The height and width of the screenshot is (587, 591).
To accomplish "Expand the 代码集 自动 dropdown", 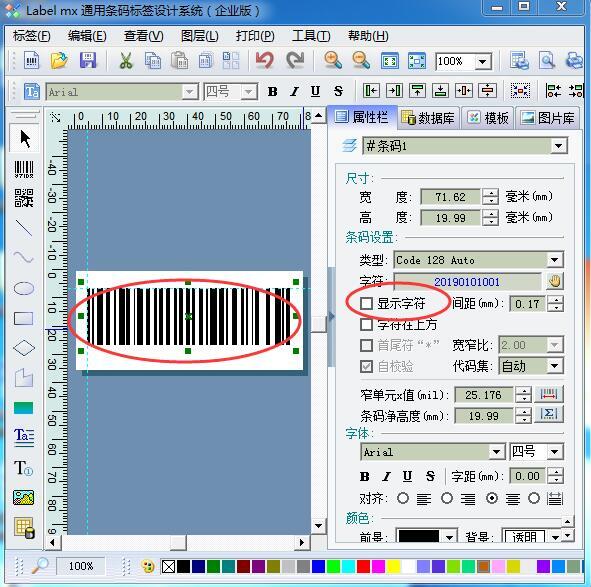I will pyautogui.click(x=554, y=366).
